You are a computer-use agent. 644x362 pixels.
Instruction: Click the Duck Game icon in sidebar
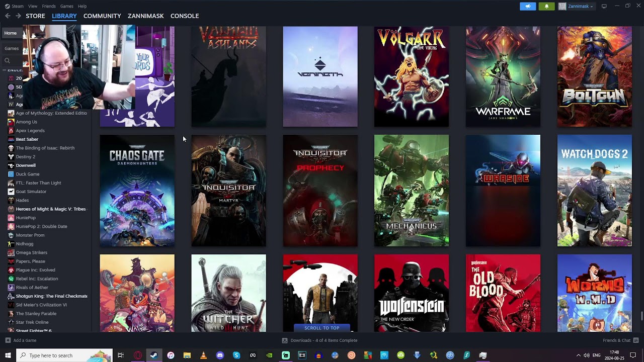[x=11, y=174]
